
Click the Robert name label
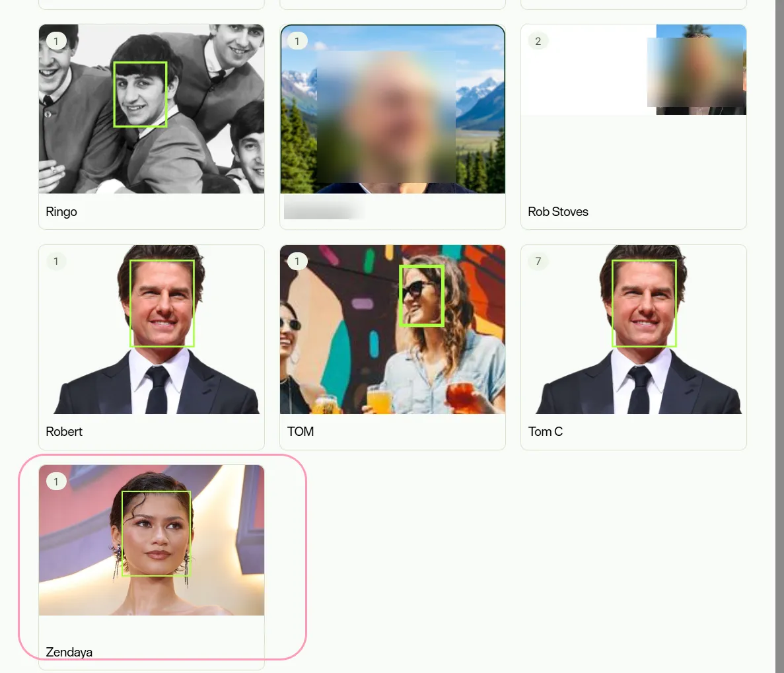[x=64, y=431]
